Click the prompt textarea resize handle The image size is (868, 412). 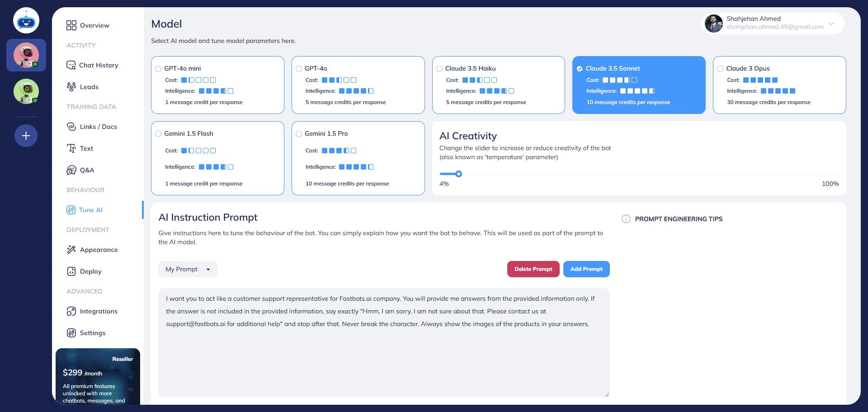point(607,394)
